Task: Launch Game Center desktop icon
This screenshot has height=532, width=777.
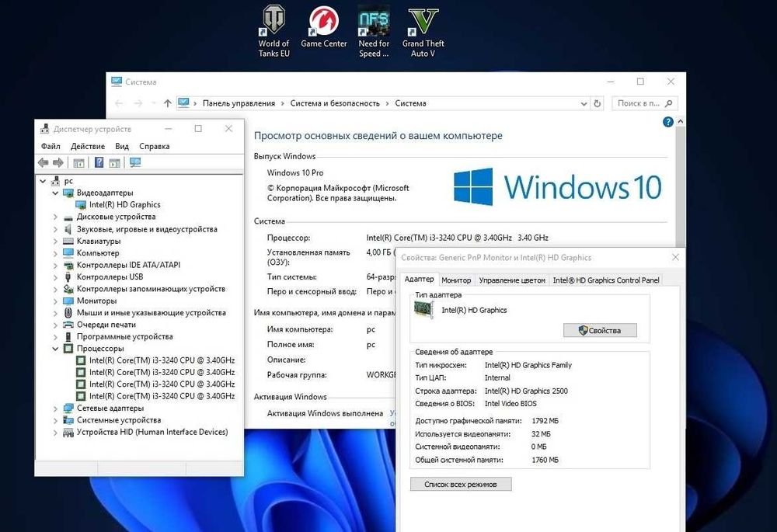Action: [323, 27]
